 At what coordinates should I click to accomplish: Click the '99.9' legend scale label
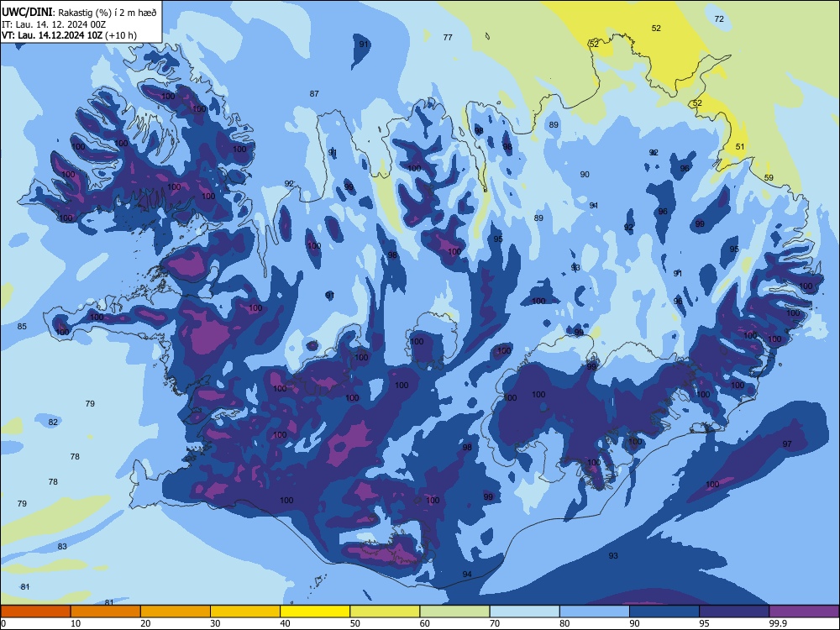pos(777,623)
